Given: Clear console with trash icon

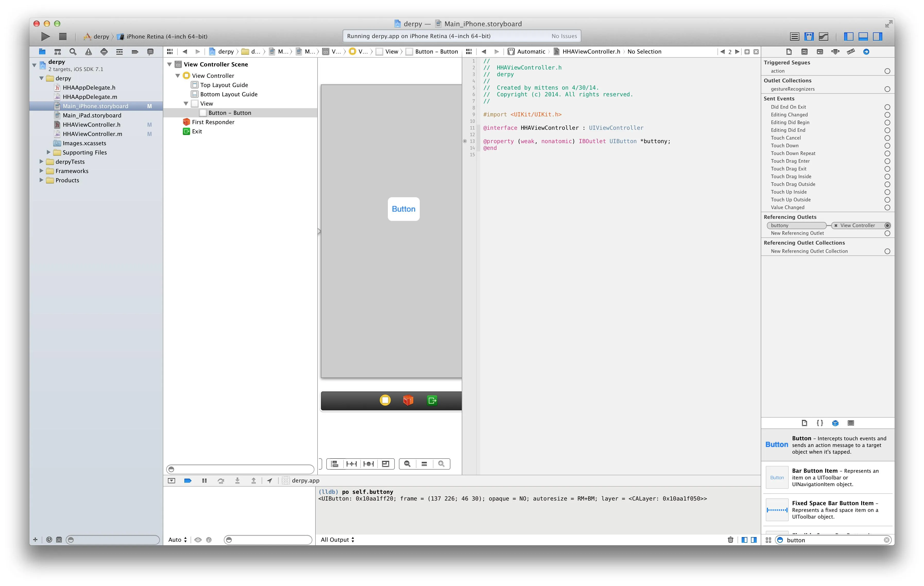Looking at the screenshot, I should (730, 540).
